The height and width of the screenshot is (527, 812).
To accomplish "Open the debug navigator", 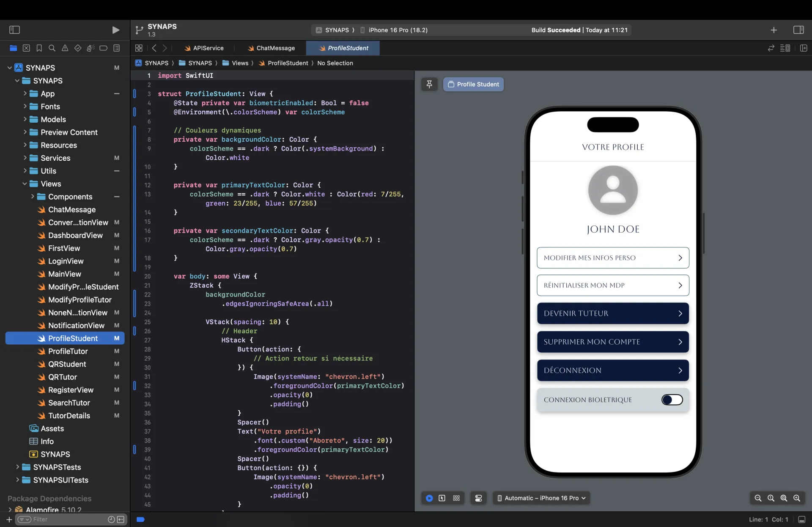I will click(x=91, y=48).
